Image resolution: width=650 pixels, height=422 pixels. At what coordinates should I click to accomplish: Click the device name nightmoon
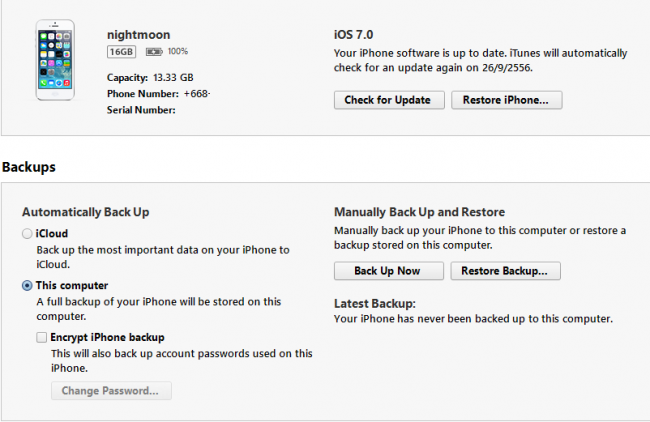coord(136,33)
